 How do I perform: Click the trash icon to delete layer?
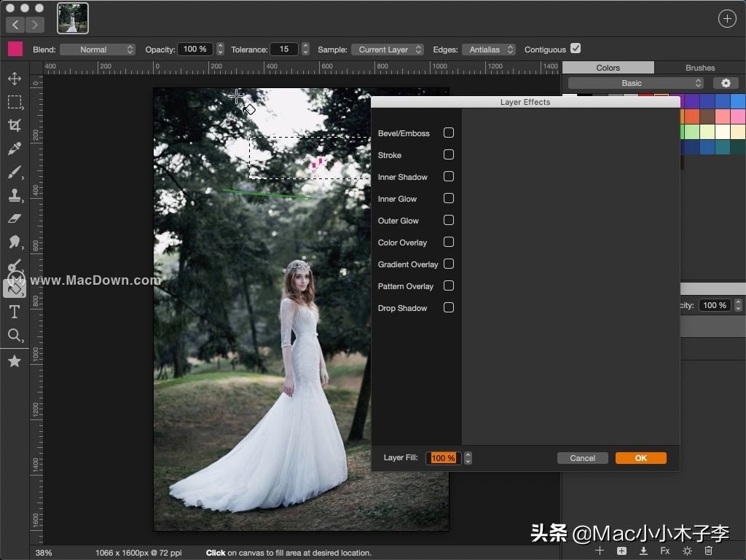coord(707,551)
